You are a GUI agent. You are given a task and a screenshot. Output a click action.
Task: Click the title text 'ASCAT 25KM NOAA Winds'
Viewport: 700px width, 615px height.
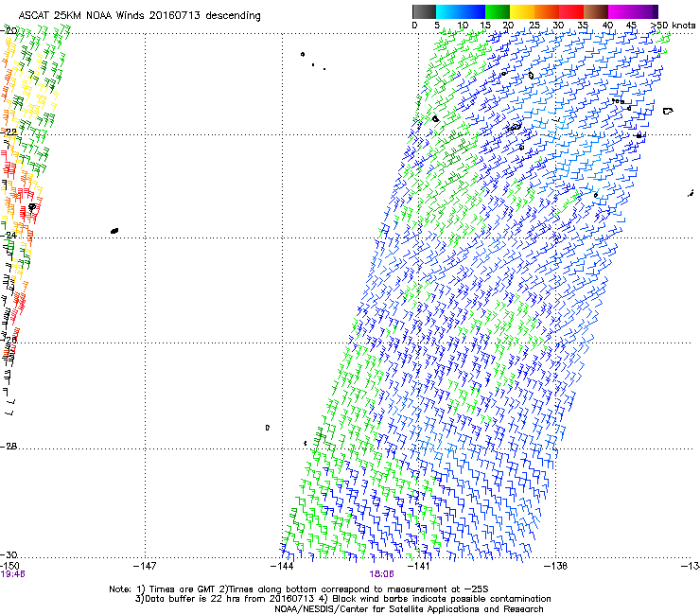point(82,15)
